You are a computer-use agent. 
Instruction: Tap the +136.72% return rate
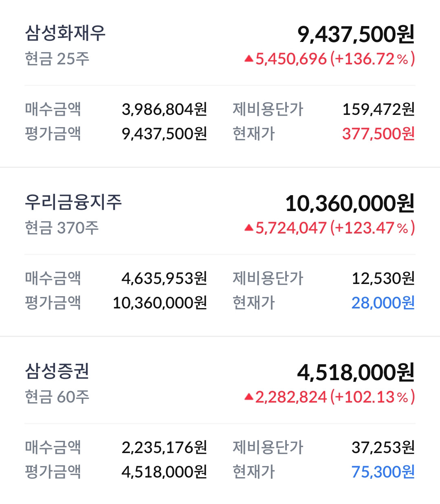[372, 59]
